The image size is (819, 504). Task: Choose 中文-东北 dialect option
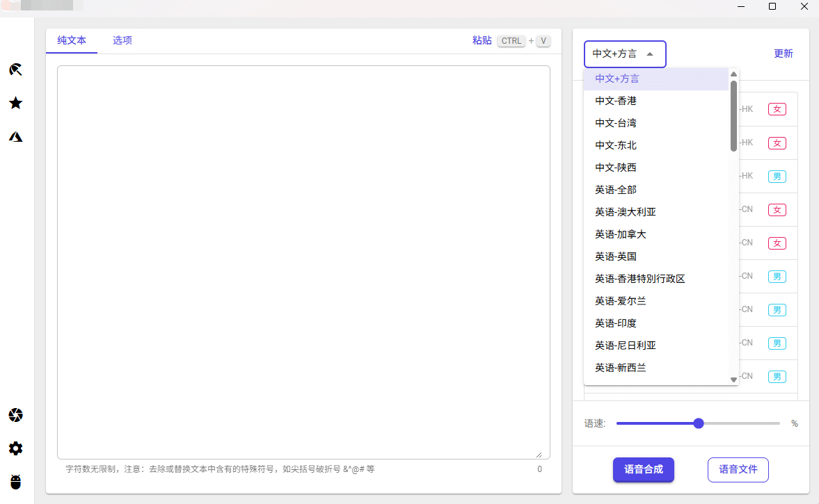[x=656, y=145]
